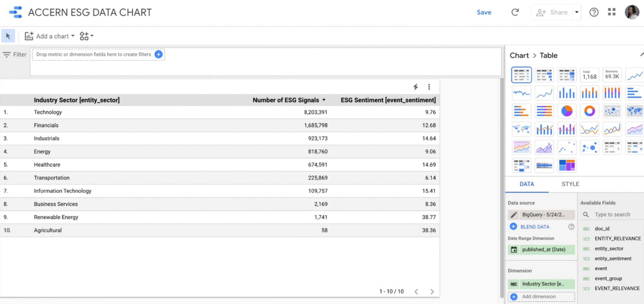Open the help question mark icon
The image size is (644, 304).
click(594, 12)
